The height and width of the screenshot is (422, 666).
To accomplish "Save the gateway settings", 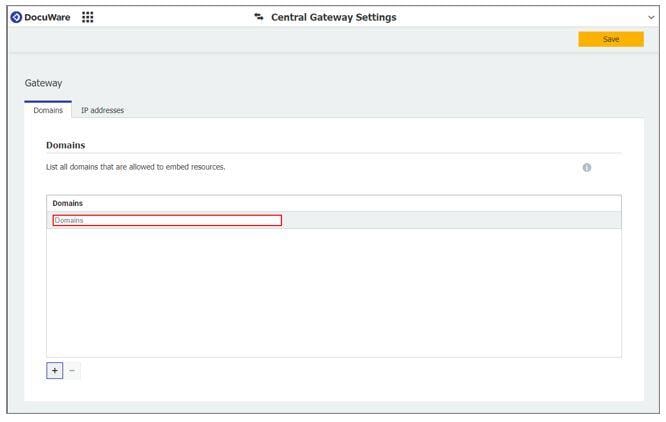I will click(610, 39).
